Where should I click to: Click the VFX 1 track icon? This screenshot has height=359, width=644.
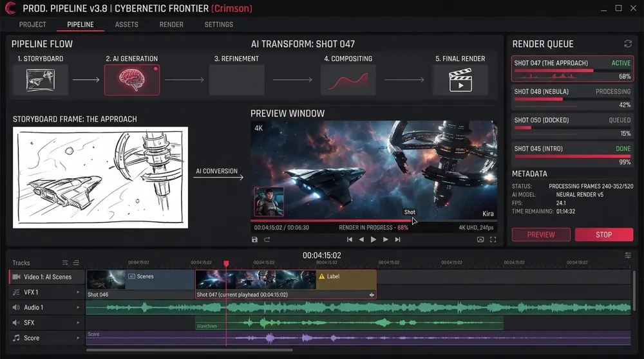click(16, 292)
